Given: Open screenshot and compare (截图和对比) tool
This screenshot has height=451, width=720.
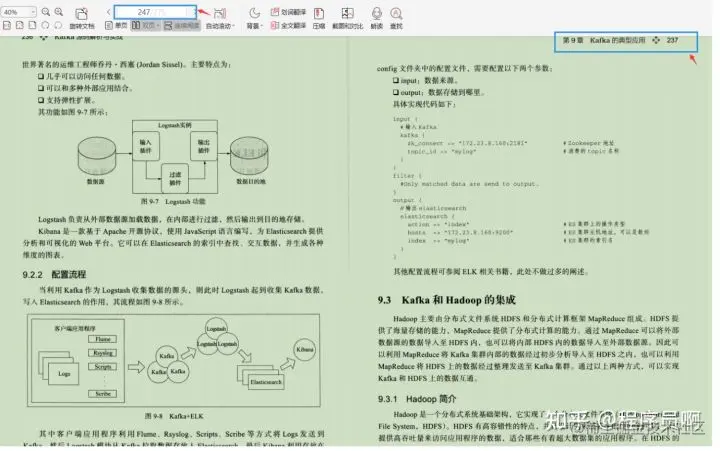Looking at the screenshot, I should click(348, 19).
